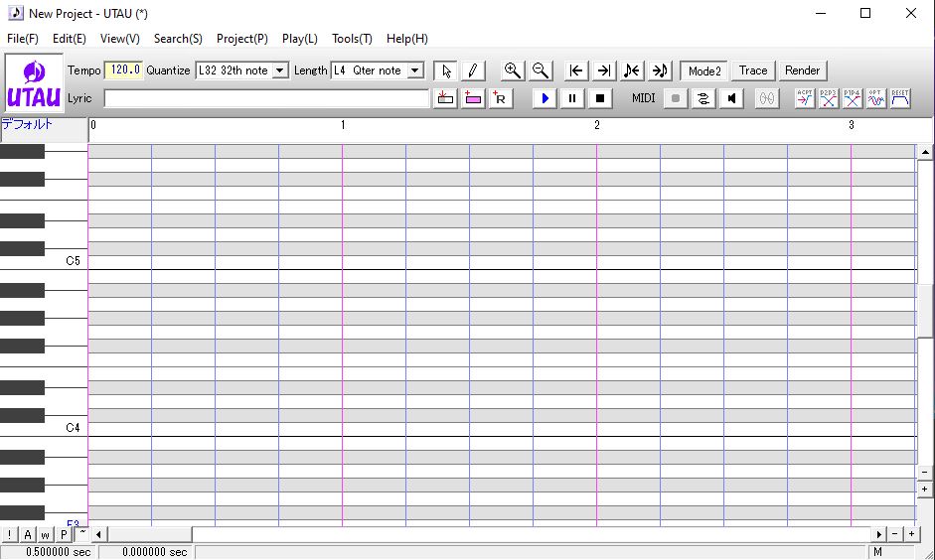Image resolution: width=935 pixels, height=560 pixels.
Task: Toggle the A view button
Action: pyautogui.click(x=28, y=534)
